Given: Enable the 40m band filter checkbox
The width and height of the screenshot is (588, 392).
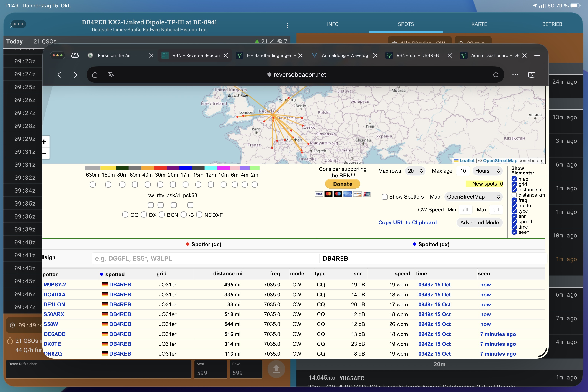Looking at the screenshot, I should (148, 185).
